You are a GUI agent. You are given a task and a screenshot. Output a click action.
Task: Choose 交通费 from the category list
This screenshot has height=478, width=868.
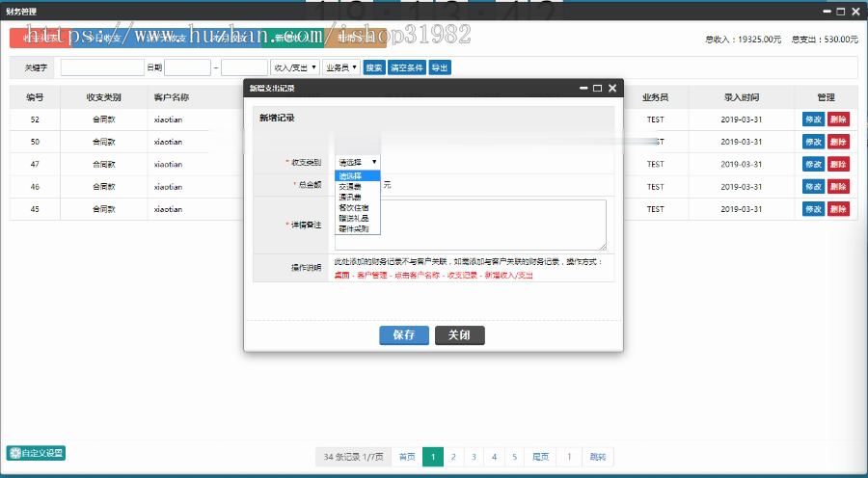pyautogui.click(x=350, y=187)
